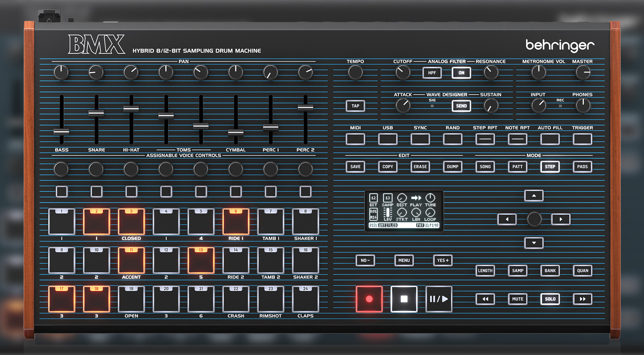Click the rewind double-arrow button
Image resolution: width=644 pixels, height=355 pixels.
click(x=485, y=299)
